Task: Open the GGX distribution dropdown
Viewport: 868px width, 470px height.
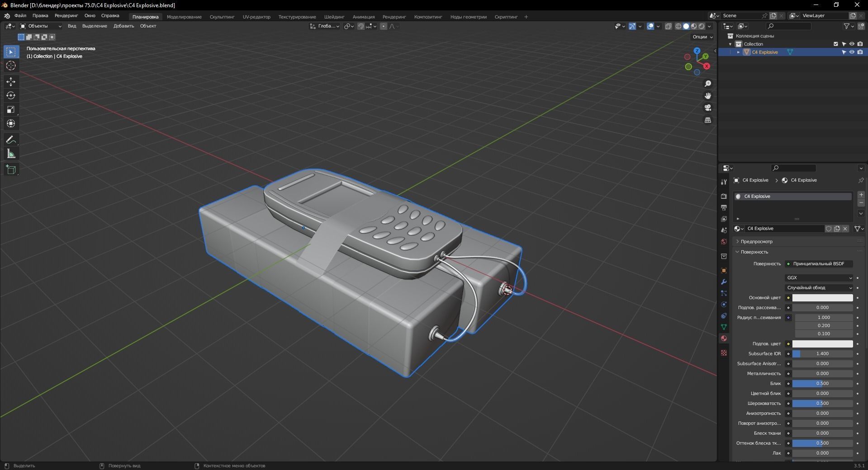Action: pos(819,277)
